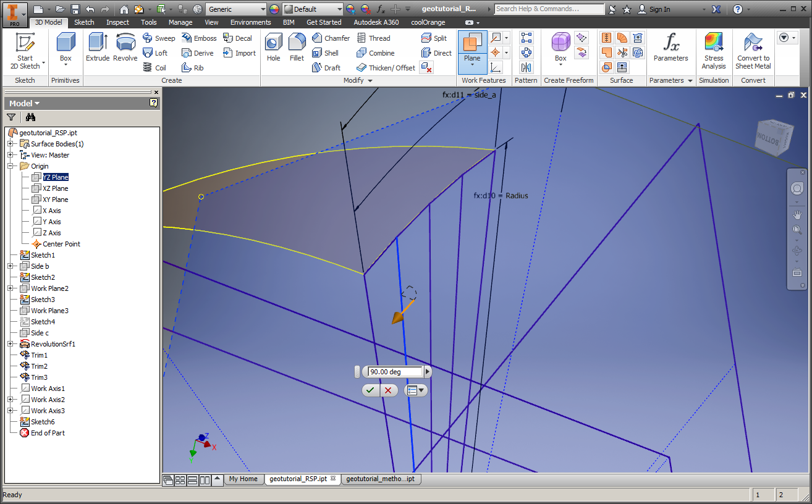
Task: Open the Box primitives dropdown
Action: pyautogui.click(x=66, y=65)
